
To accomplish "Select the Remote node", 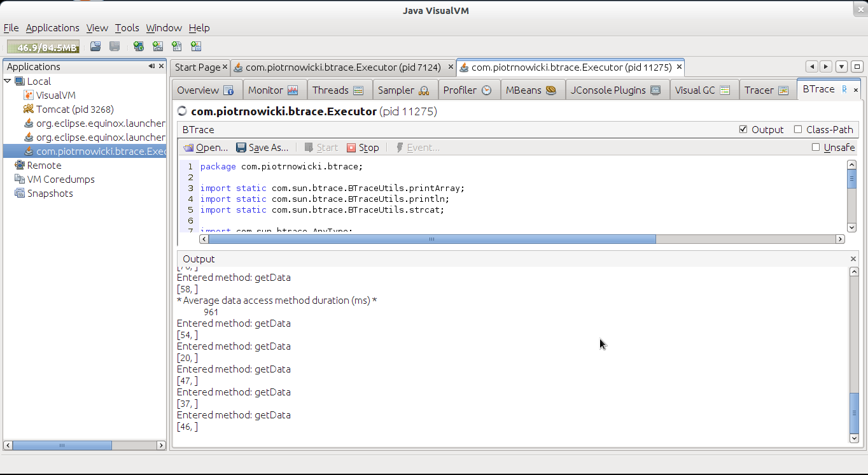I will pyautogui.click(x=44, y=165).
